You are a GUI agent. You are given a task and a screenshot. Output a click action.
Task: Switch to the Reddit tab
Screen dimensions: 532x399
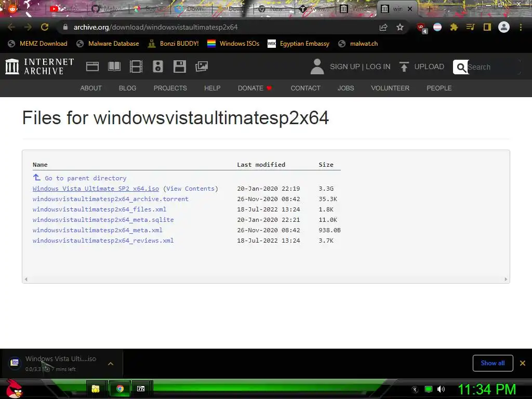click(x=23, y=8)
